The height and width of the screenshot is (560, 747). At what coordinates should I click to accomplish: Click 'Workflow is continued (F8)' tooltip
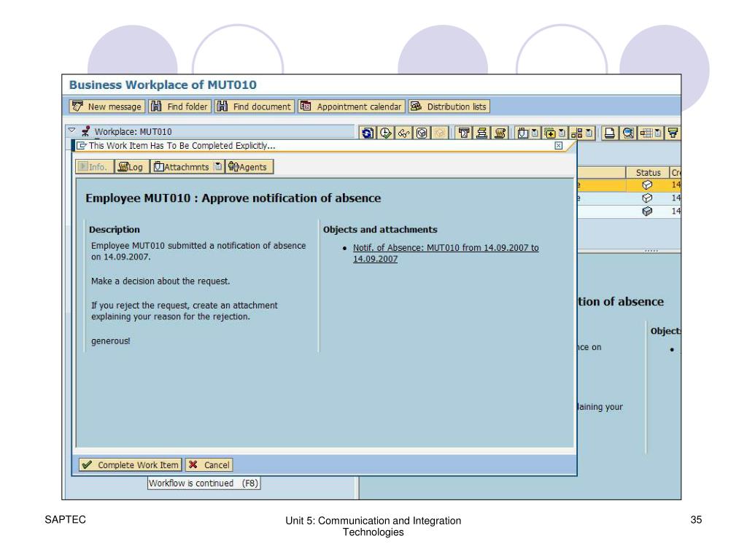click(x=204, y=483)
